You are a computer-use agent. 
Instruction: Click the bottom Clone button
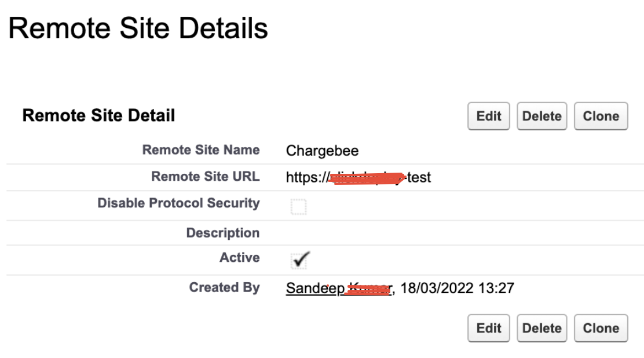click(601, 328)
